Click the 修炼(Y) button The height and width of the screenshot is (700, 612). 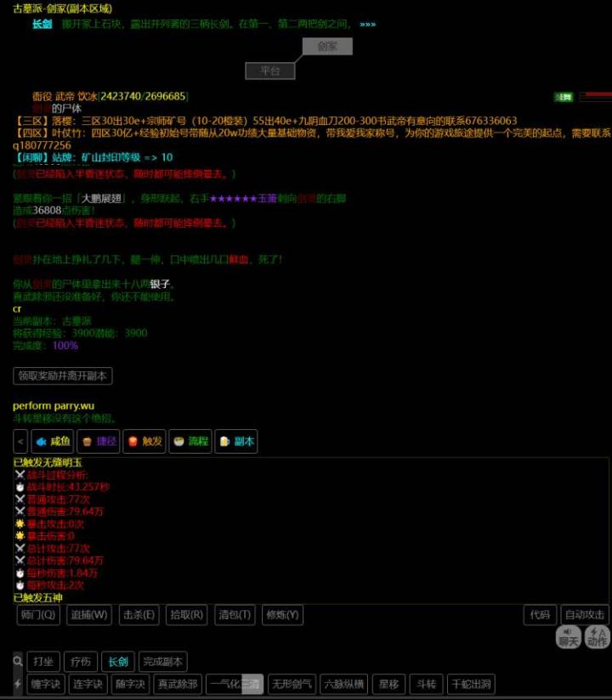282,615
